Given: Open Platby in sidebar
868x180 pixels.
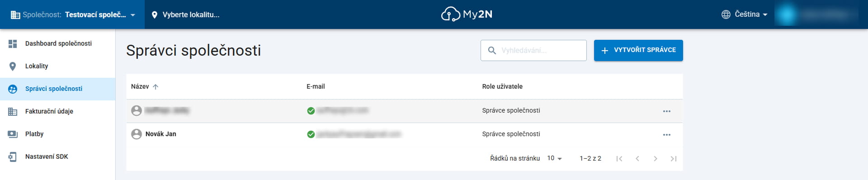Looking at the screenshot, I should coord(57,134).
